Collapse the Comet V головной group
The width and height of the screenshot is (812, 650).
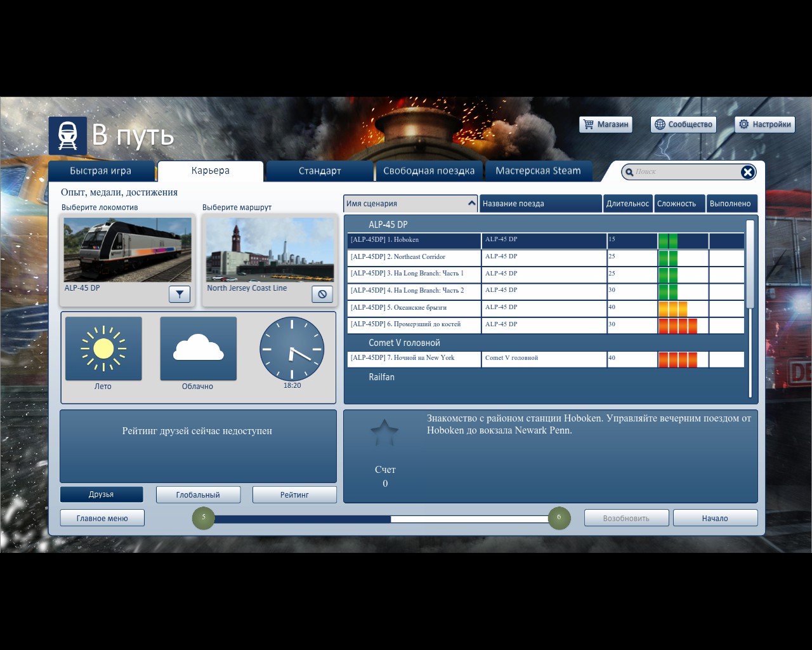point(404,343)
